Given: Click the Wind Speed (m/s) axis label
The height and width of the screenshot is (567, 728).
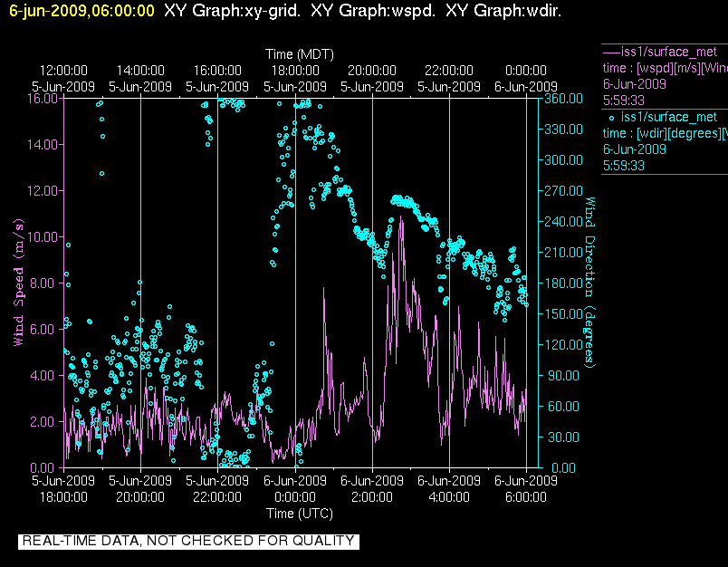Looking at the screenshot, I should tap(18, 283).
